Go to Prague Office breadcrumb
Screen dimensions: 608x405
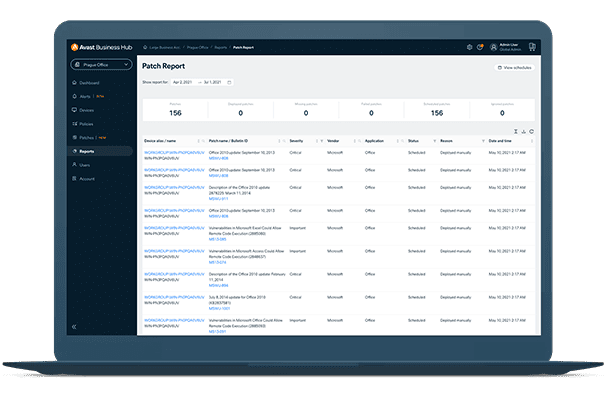click(x=198, y=47)
